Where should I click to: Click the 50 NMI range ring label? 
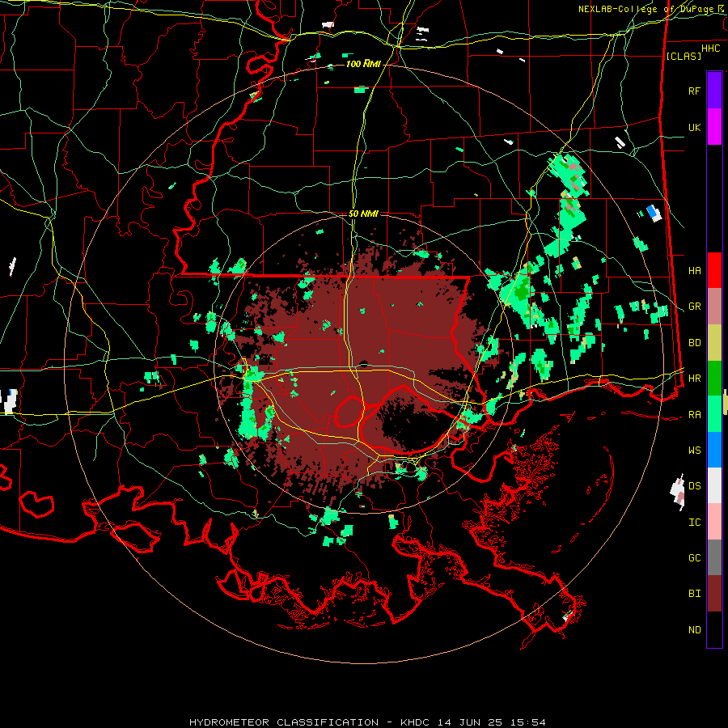[x=363, y=214]
